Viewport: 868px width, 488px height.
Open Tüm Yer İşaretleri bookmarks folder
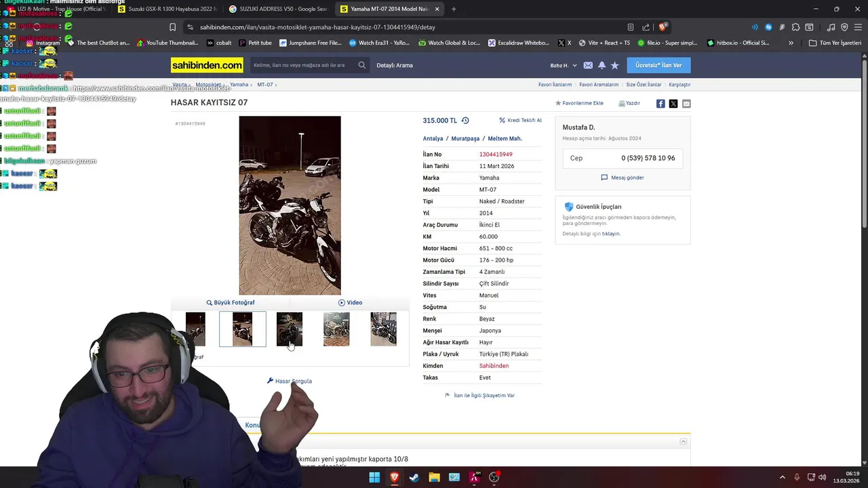[x=835, y=43]
